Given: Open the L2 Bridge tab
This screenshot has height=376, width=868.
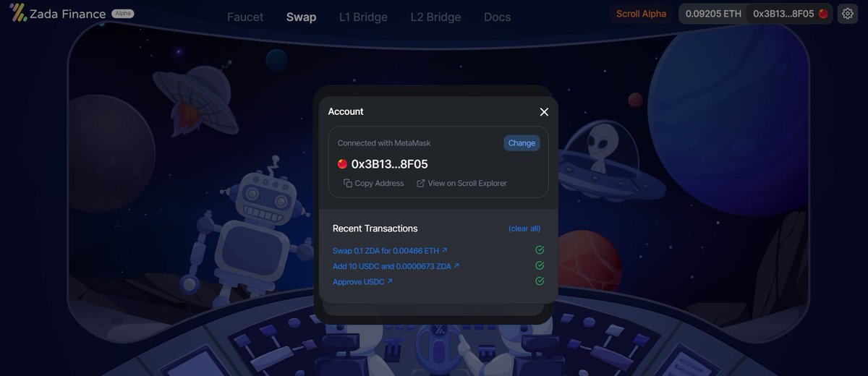Looking at the screenshot, I should click(435, 17).
